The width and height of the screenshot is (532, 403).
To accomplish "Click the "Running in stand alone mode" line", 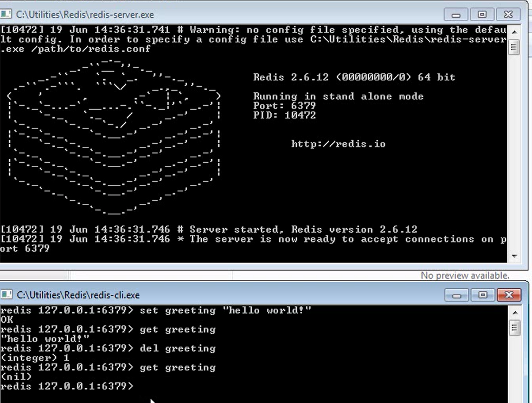I will [x=338, y=97].
